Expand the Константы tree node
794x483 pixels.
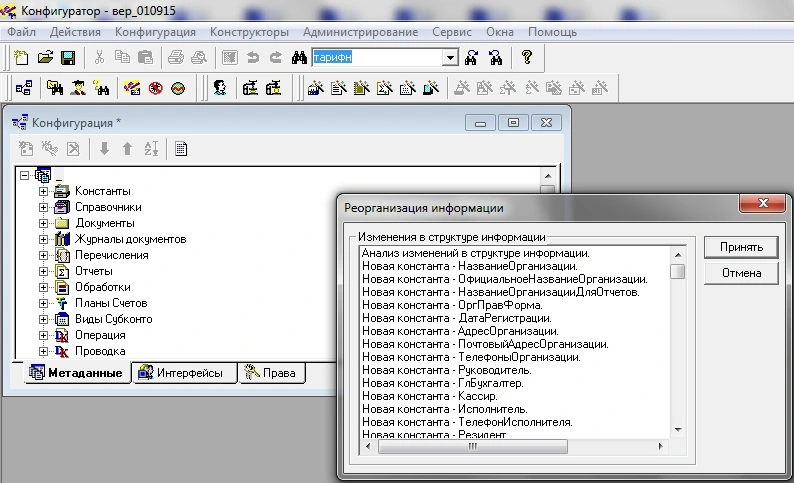[43, 191]
